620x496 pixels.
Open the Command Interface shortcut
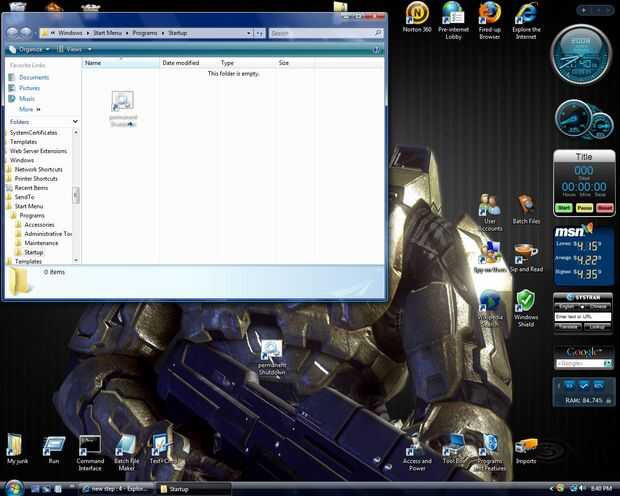[x=90, y=452]
